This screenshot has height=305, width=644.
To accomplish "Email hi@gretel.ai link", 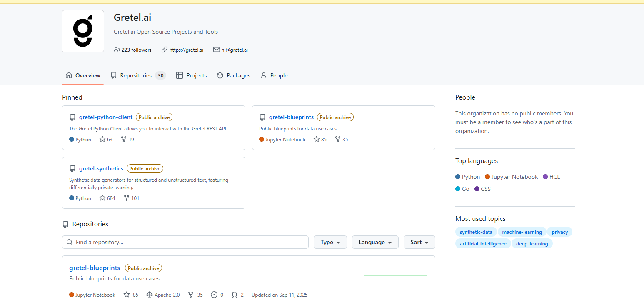I will coord(235,50).
